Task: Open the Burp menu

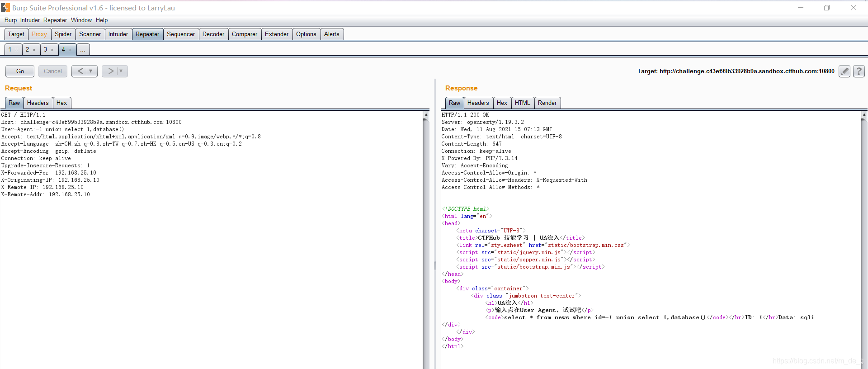Action: coord(10,20)
